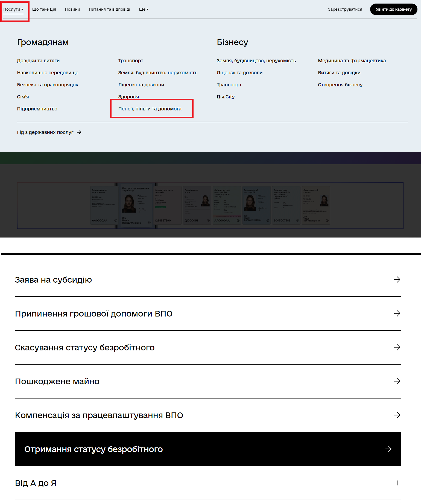The image size is (421, 504).
Task: Open Навколишнє середовище category
Action: 48,73
